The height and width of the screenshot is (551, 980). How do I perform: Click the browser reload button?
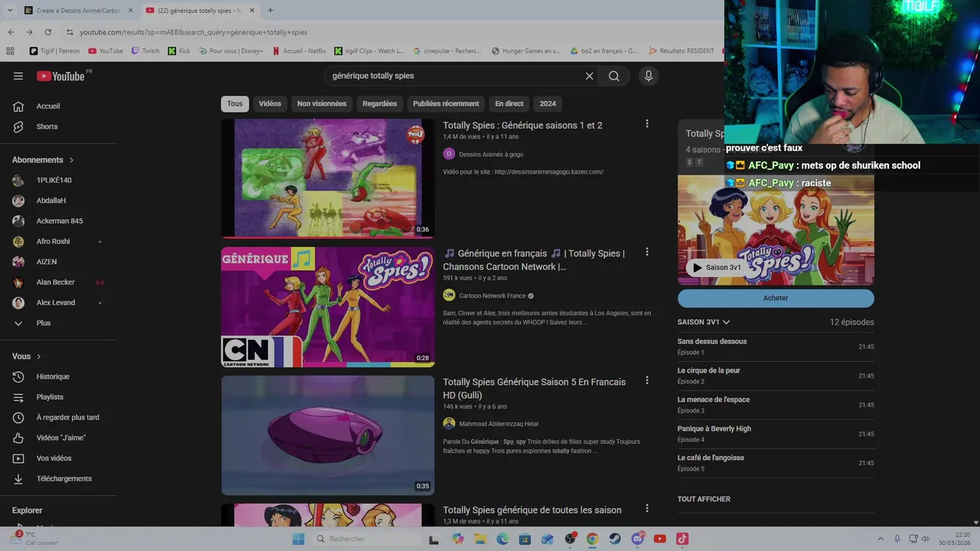tap(47, 32)
